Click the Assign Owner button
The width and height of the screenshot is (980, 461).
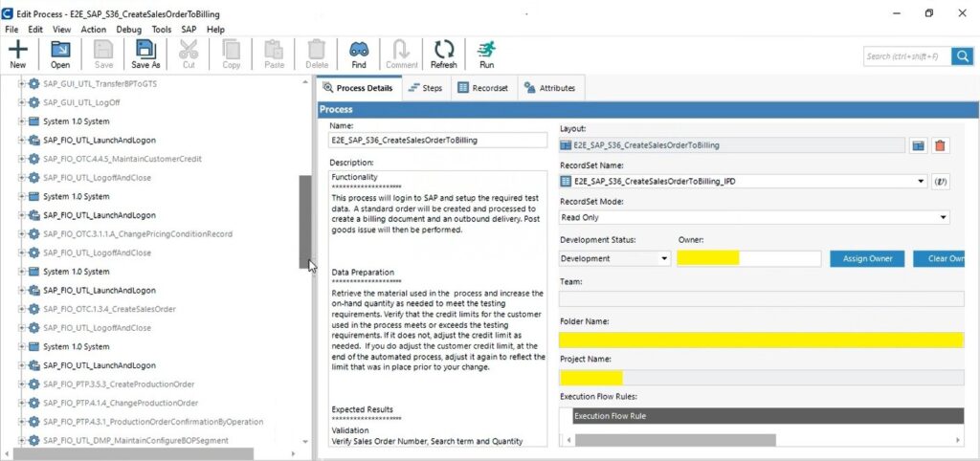point(867,258)
